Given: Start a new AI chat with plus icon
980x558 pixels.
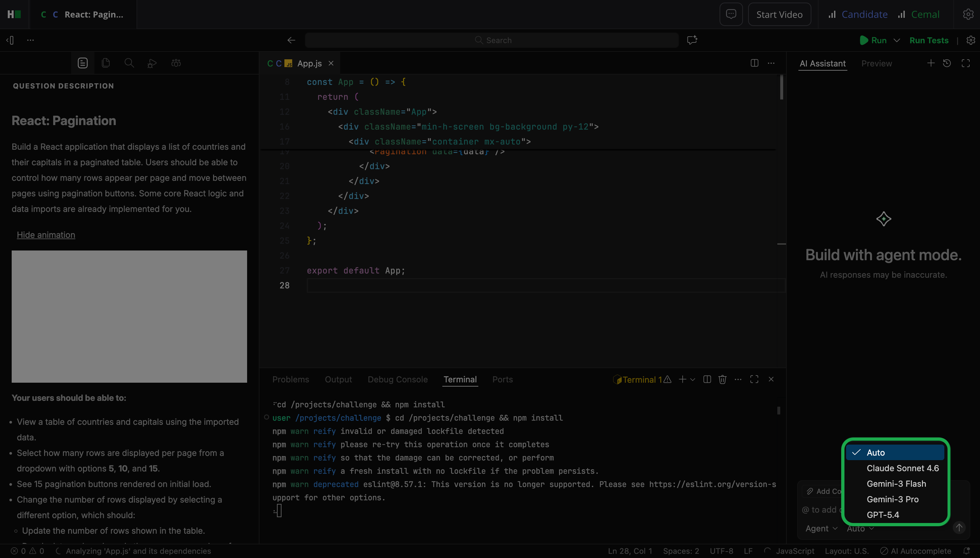Looking at the screenshot, I should tap(930, 63).
